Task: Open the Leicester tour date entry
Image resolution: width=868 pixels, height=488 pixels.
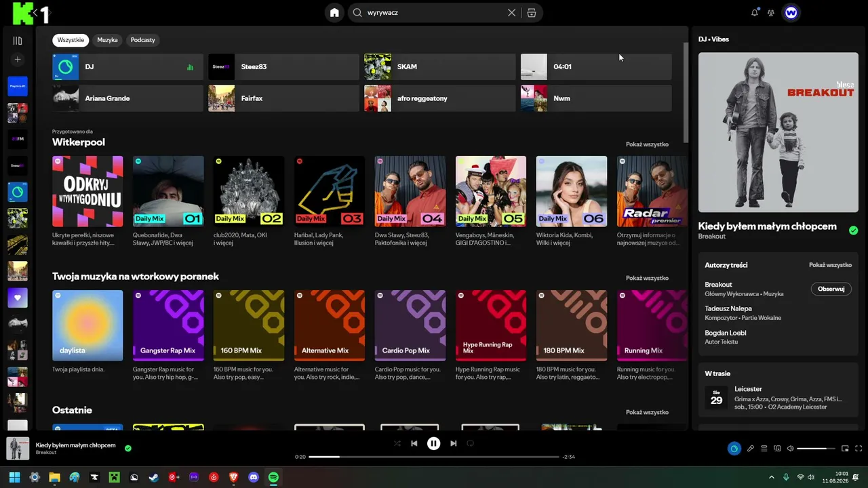Action: 778,398
